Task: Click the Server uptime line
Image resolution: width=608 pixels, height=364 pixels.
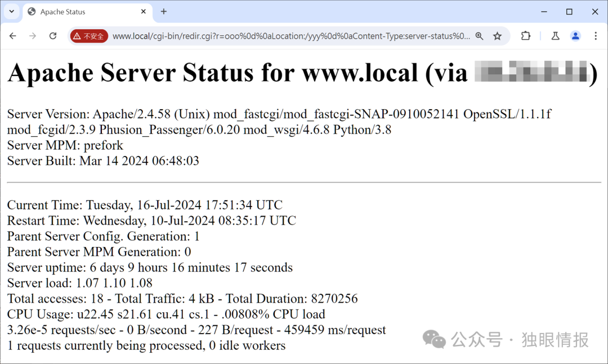Action: tap(150, 267)
